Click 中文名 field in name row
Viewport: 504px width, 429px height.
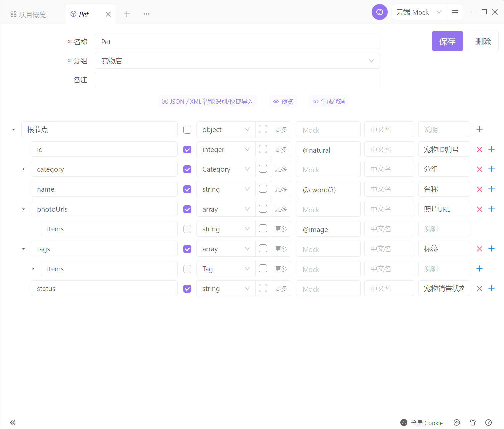[389, 189]
